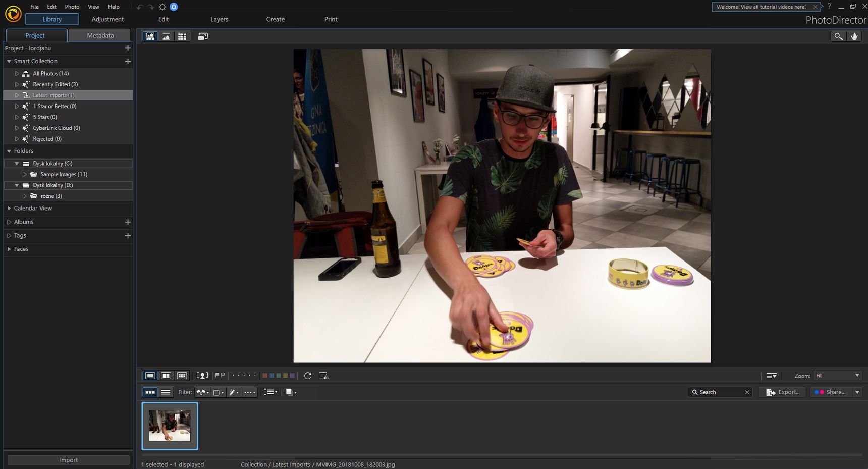Viewport: 868px width, 469px height.
Task: Open the secondary monitor display icon
Action: click(203, 36)
